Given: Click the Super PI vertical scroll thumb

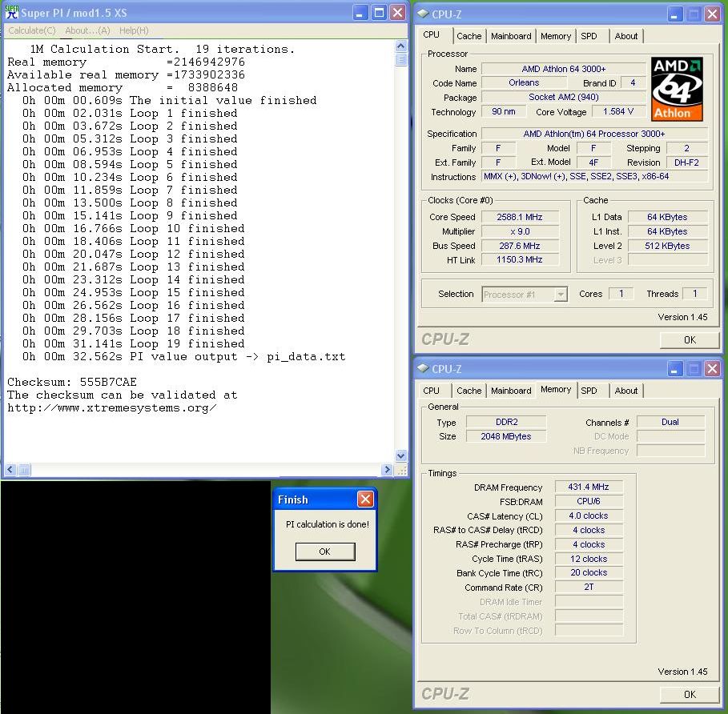Looking at the screenshot, I should [401, 60].
